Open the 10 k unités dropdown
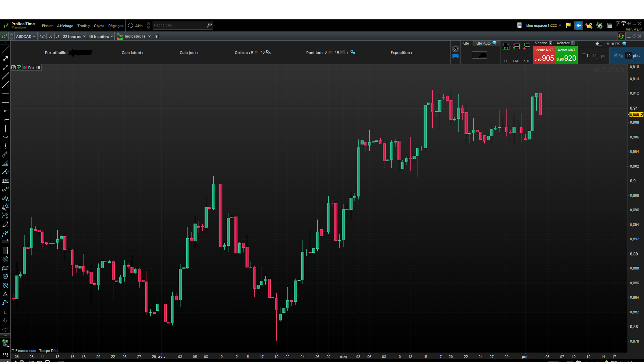644x362 pixels. (x=101, y=37)
